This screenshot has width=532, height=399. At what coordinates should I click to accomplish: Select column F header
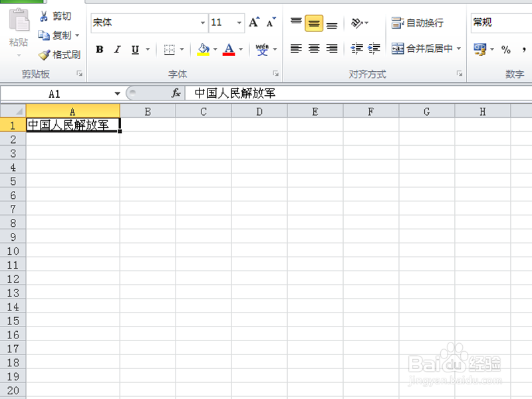point(371,111)
